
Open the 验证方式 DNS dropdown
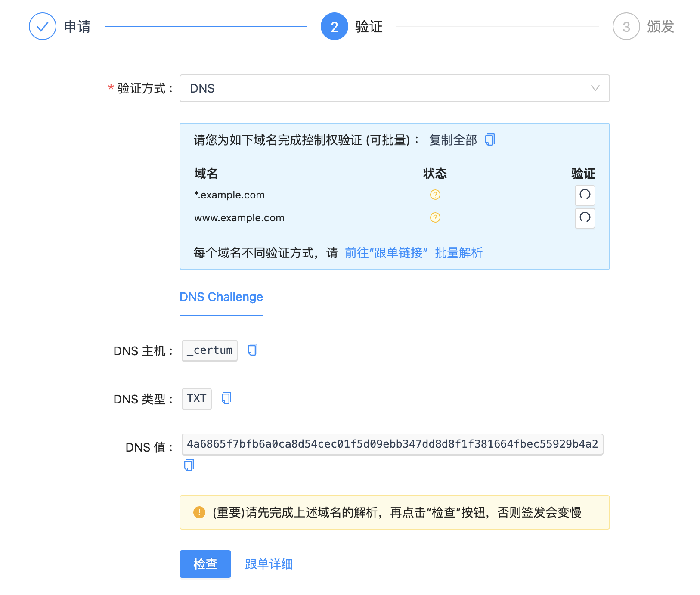[x=387, y=88]
